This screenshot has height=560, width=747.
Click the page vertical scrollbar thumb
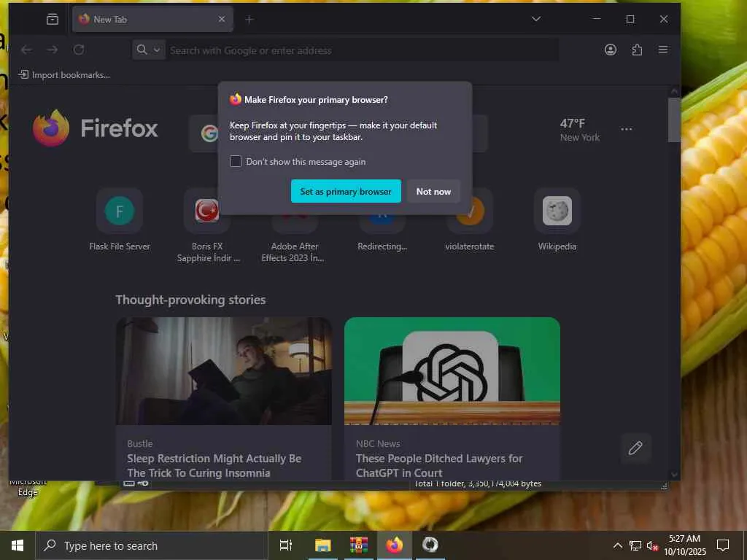point(673,120)
